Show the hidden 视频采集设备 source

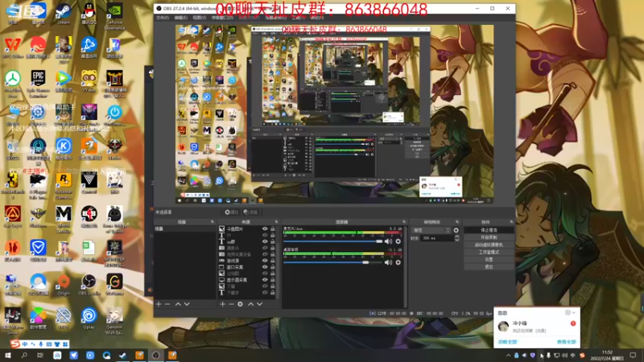click(x=265, y=254)
